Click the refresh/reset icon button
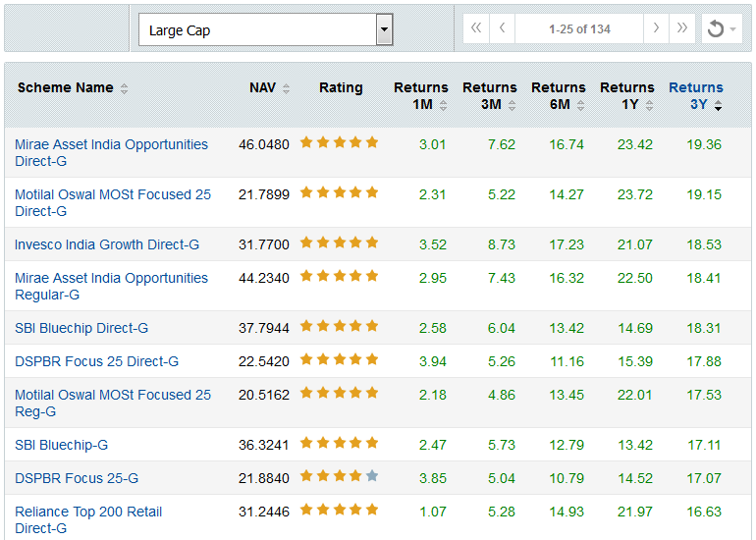This screenshot has width=756, height=540. pyautogui.click(x=722, y=28)
